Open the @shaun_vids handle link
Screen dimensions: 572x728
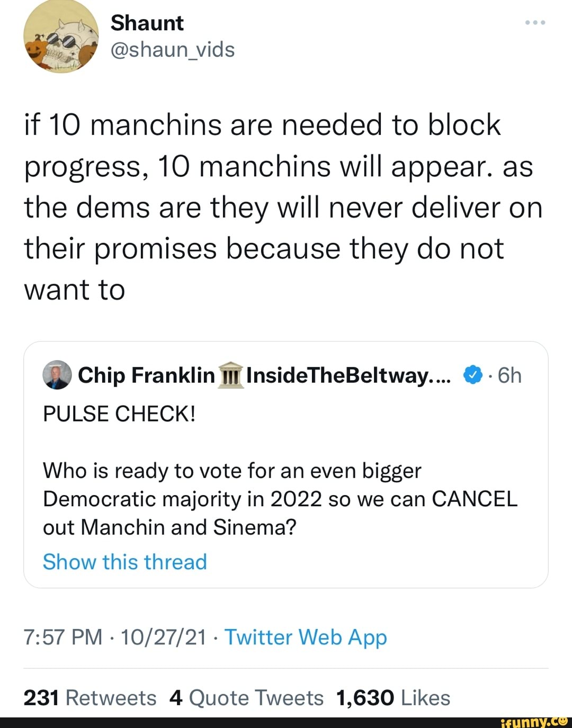tap(172, 50)
